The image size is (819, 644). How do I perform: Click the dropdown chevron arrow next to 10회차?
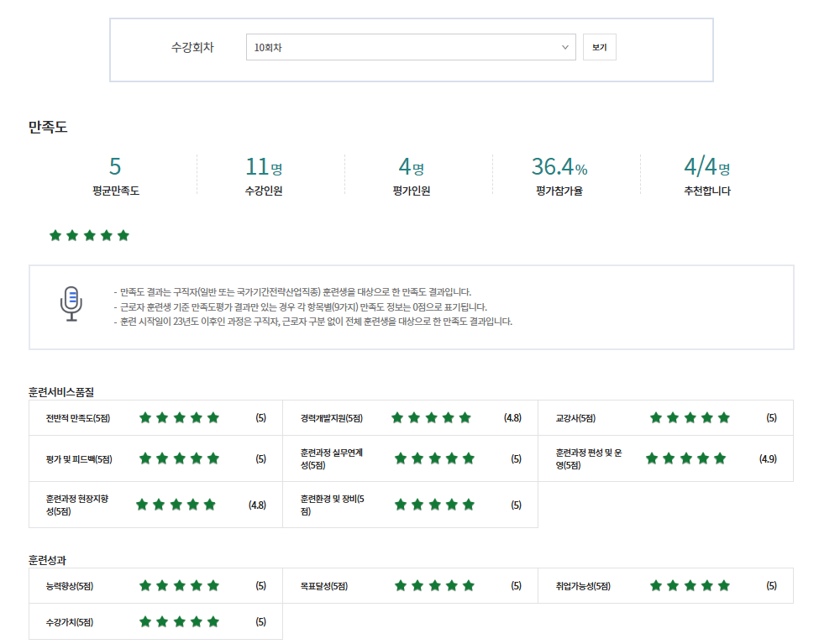(x=565, y=48)
